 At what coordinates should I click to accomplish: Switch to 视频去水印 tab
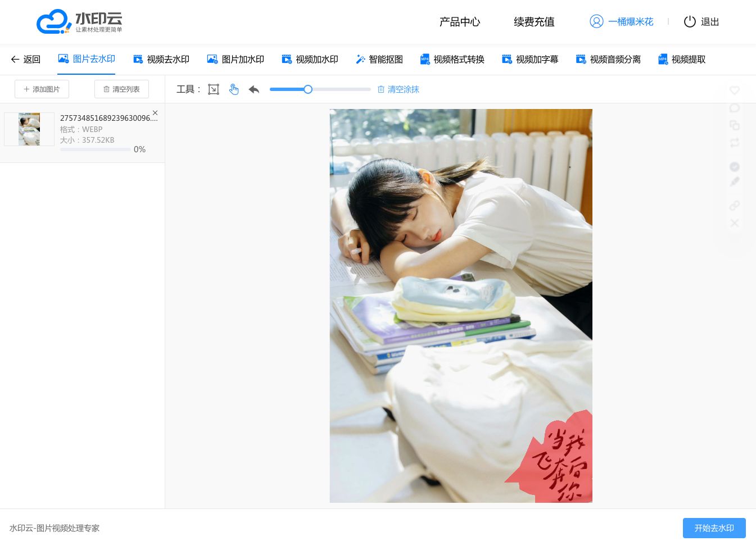pyautogui.click(x=161, y=59)
